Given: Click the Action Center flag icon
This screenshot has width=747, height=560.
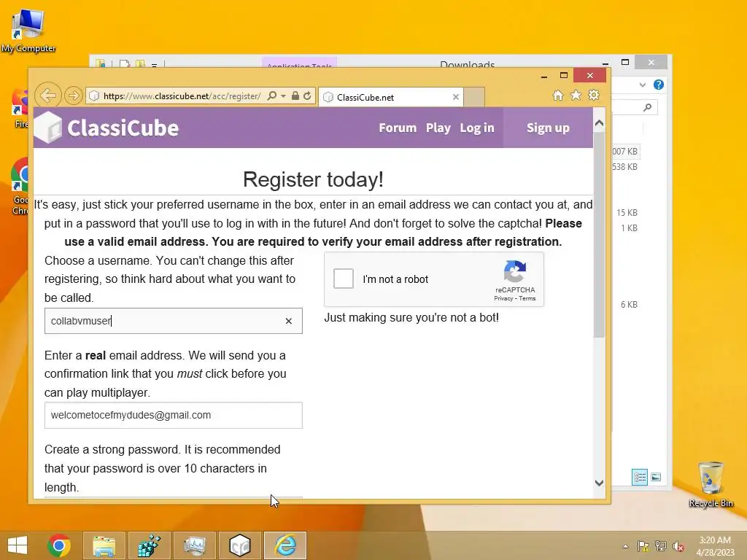Looking at the screenshot, I should 643,546.
